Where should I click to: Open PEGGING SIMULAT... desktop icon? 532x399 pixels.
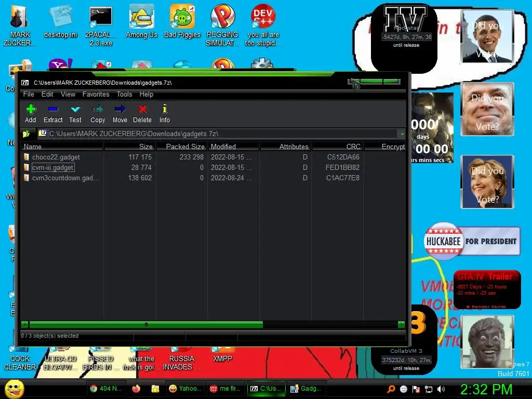click(222, 25)
